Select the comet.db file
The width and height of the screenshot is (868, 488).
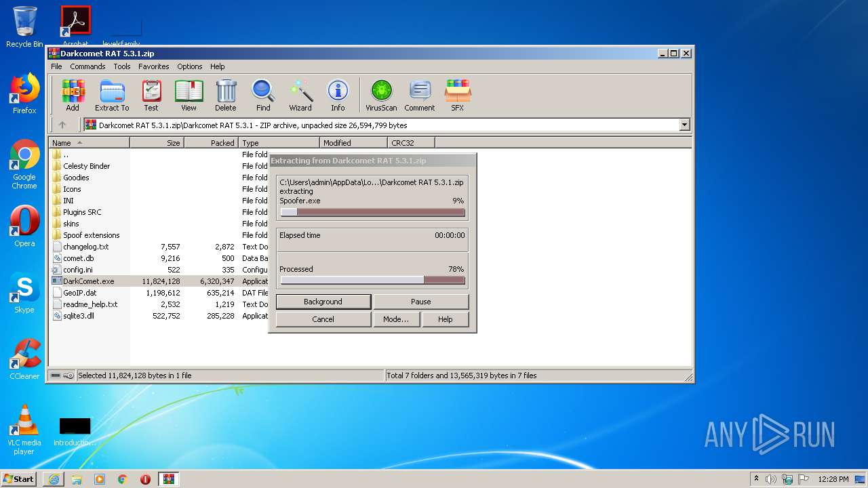coord(79,258)
